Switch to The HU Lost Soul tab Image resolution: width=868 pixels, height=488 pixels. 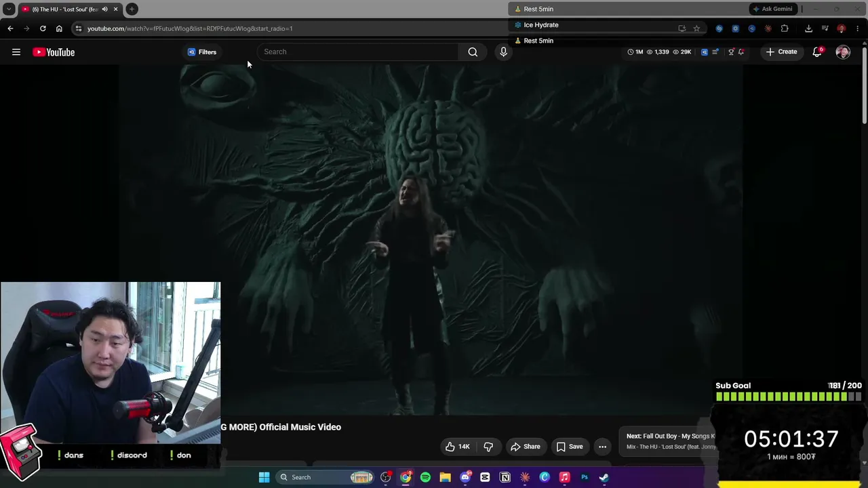(x=65, y=9)
